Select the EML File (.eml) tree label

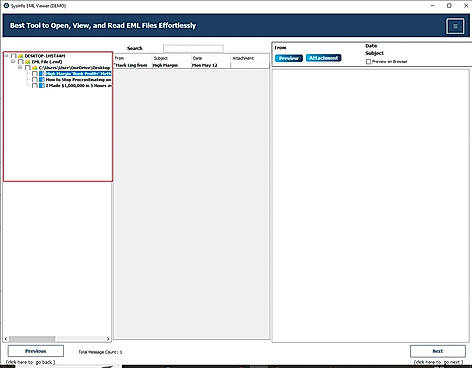tap(47, 62)
